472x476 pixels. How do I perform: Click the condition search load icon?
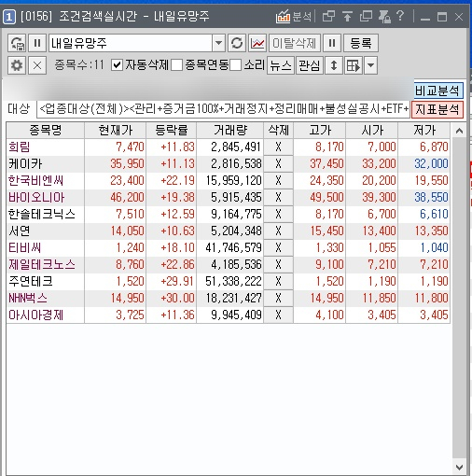pyautogui.click(x=17, y=43)
